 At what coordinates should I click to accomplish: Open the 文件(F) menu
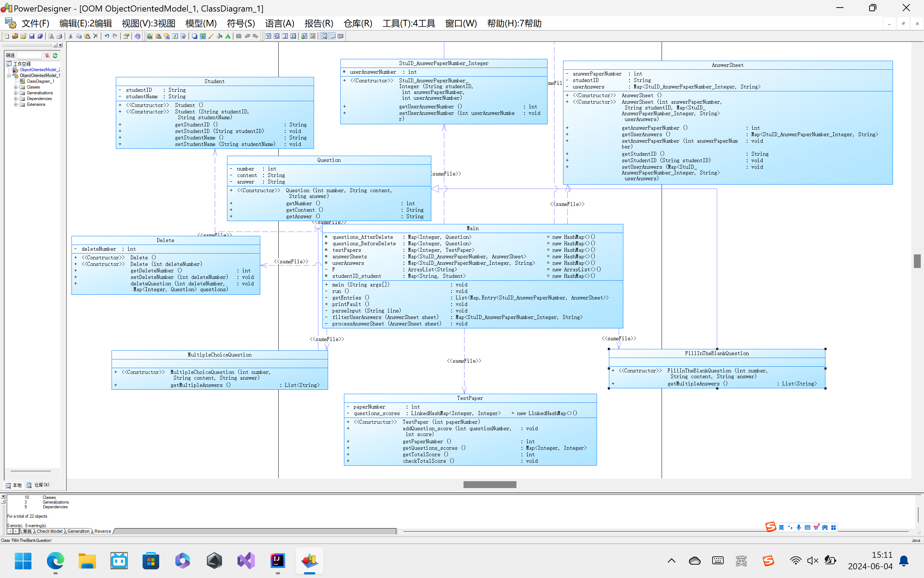(35, 23)
